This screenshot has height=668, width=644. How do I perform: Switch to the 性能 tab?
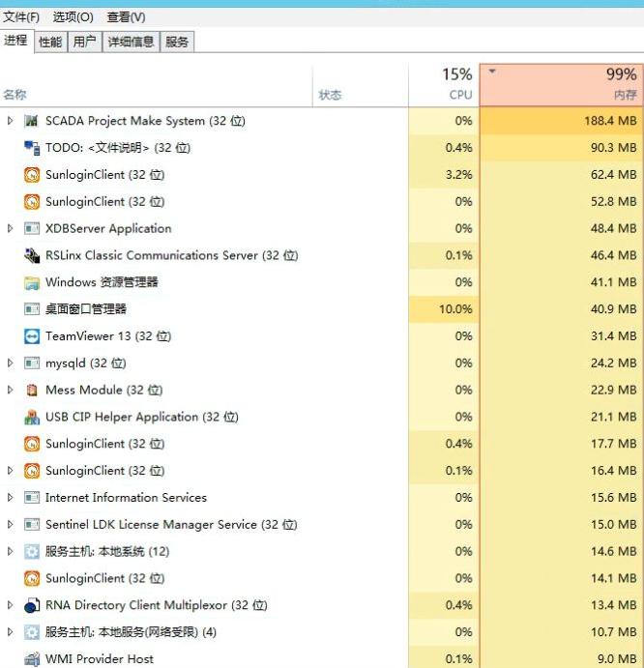[x=50, y=43]
